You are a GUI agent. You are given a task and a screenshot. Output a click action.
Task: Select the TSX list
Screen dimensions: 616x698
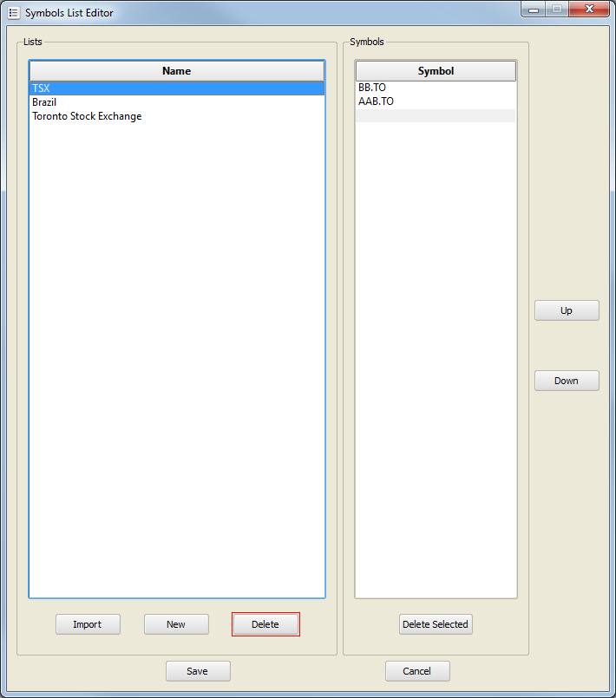click(42, 88)
